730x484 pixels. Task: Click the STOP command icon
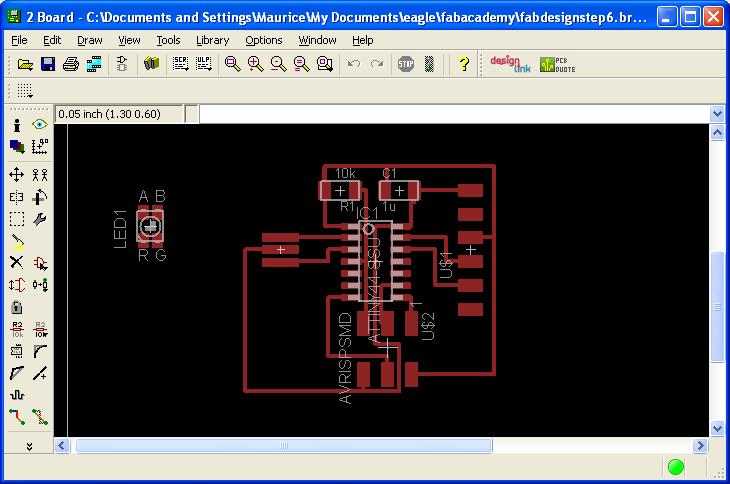[406, 64]
